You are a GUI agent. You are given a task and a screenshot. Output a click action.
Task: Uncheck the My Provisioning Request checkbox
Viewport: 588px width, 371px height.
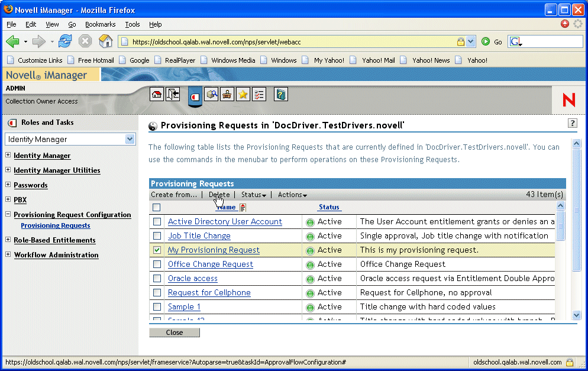tap(157, 250)
